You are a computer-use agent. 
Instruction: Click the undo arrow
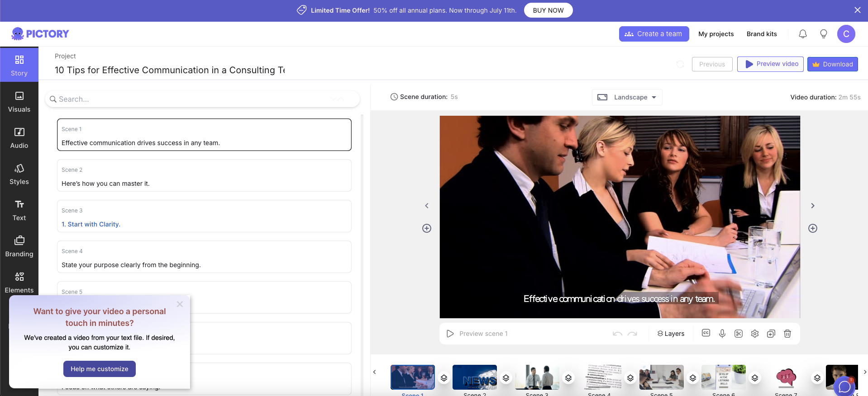click(617, 334)
